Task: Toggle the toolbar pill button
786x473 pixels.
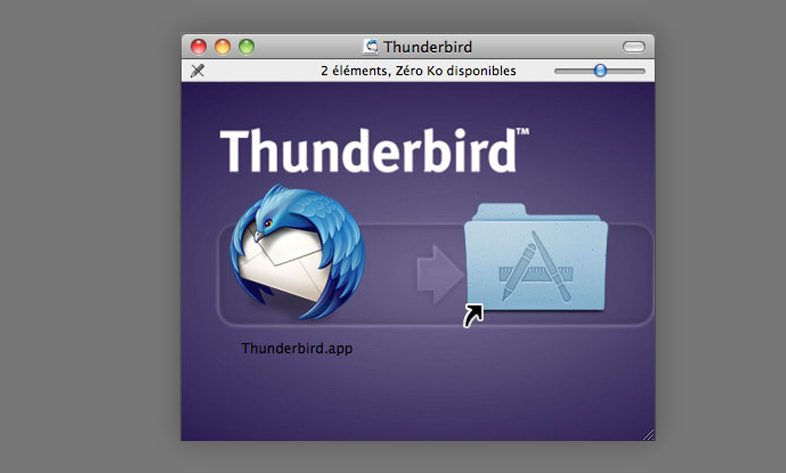Action: (634, 47)
